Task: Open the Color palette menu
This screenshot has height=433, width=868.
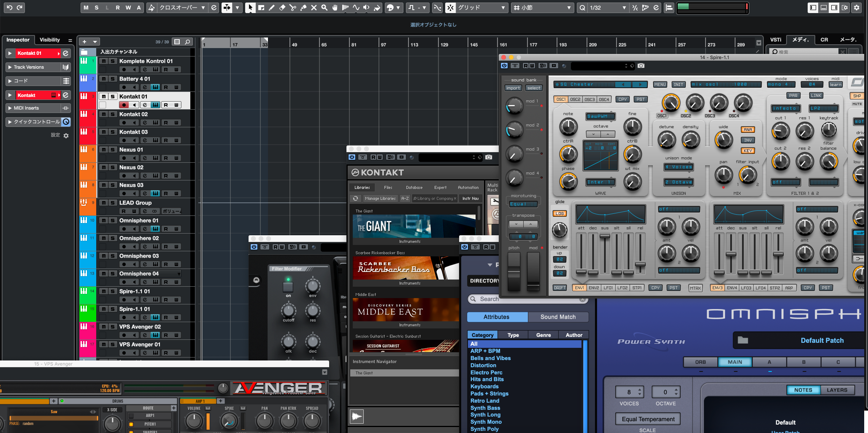Action: (x=394, y=8)
